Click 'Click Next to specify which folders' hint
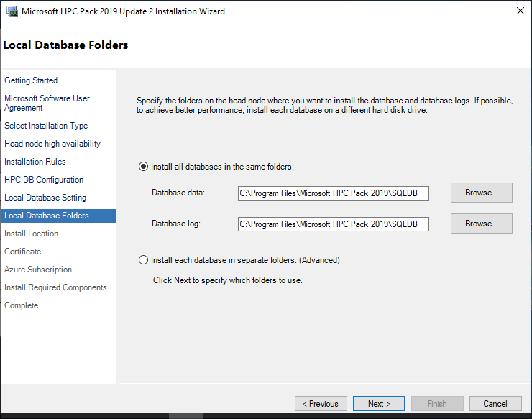This screenshot has width=532, height=419. click(227, 280)
